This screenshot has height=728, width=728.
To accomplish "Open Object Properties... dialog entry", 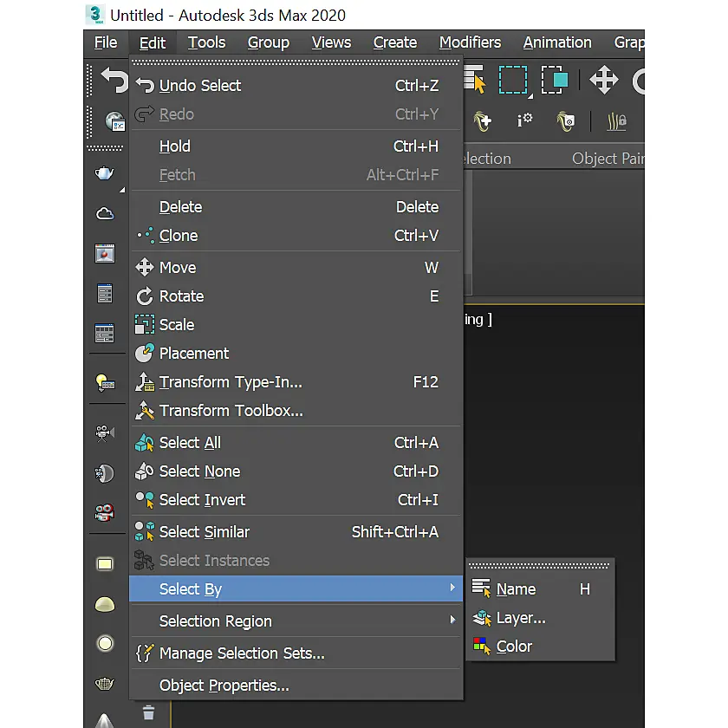I will tap(296, 686).
